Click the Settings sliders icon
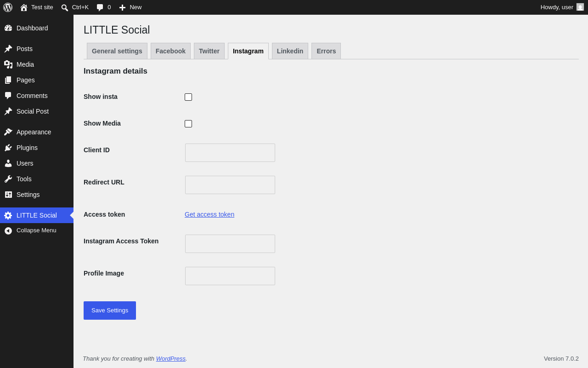This screenshot has width=588, height=368. 8,195
